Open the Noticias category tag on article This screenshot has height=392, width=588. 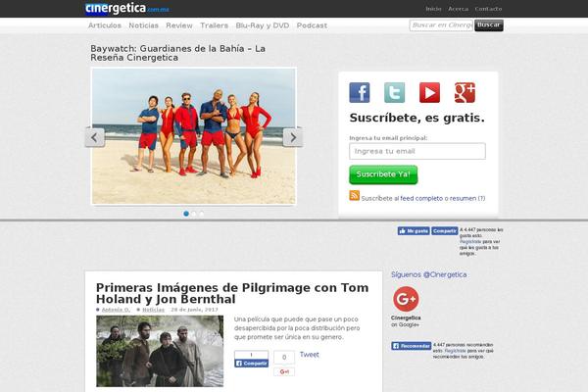(154, 310)
